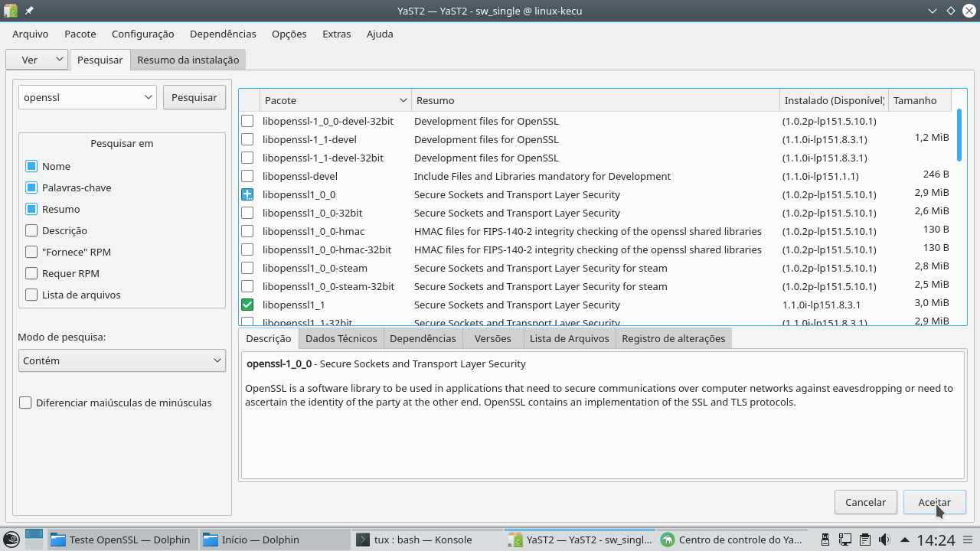Open the Versões tab
Screen dimensions: 980x551
pos(492,338)
